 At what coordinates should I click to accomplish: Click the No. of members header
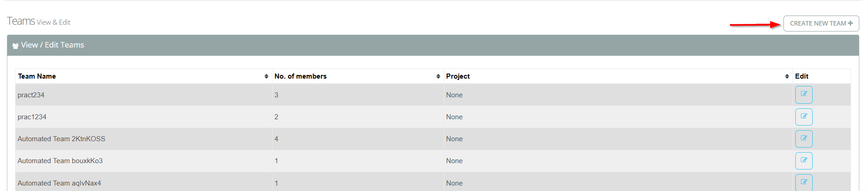point(300,76)
